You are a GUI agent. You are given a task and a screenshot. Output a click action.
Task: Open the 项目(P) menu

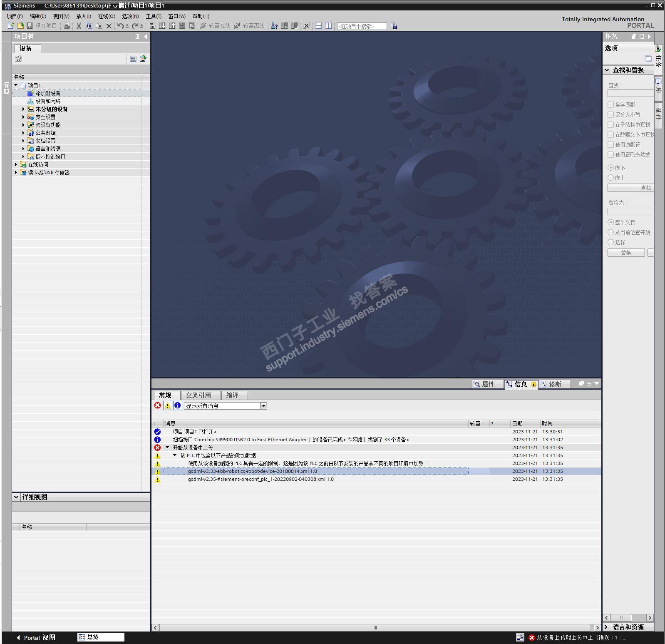tap(15, 16)
